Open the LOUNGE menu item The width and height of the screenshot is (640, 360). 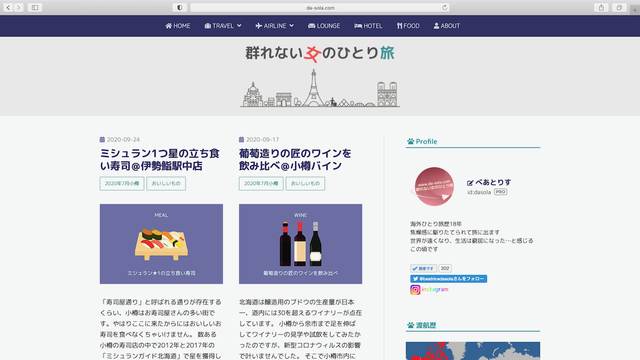coord(324,26)
